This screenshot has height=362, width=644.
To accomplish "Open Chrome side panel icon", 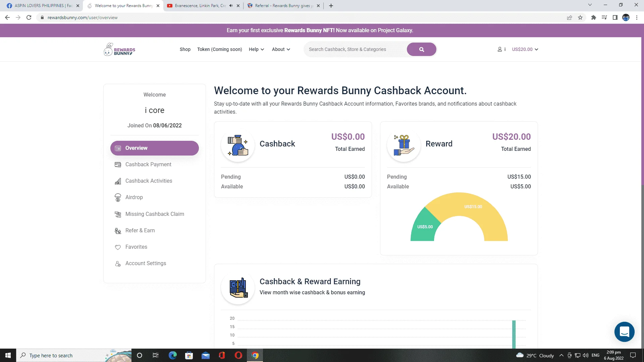I will [x=615, y=17].
